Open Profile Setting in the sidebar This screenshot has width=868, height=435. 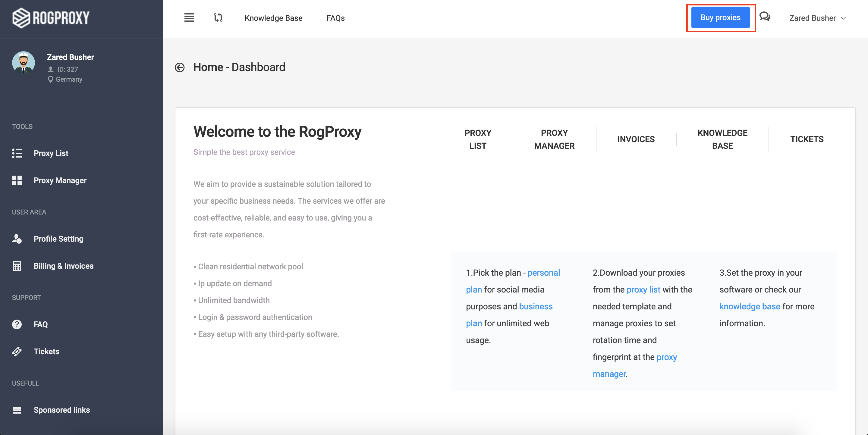click(58, 239)
